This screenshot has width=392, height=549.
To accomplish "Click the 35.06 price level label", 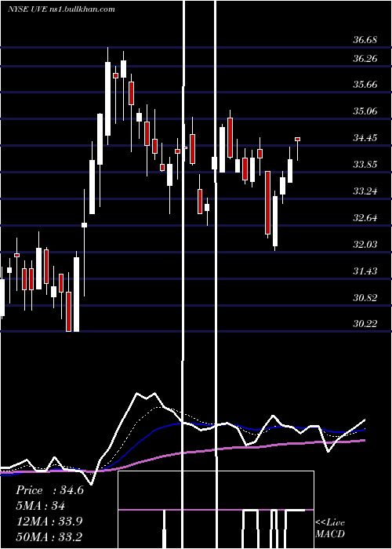I will [x=365, y=111].
